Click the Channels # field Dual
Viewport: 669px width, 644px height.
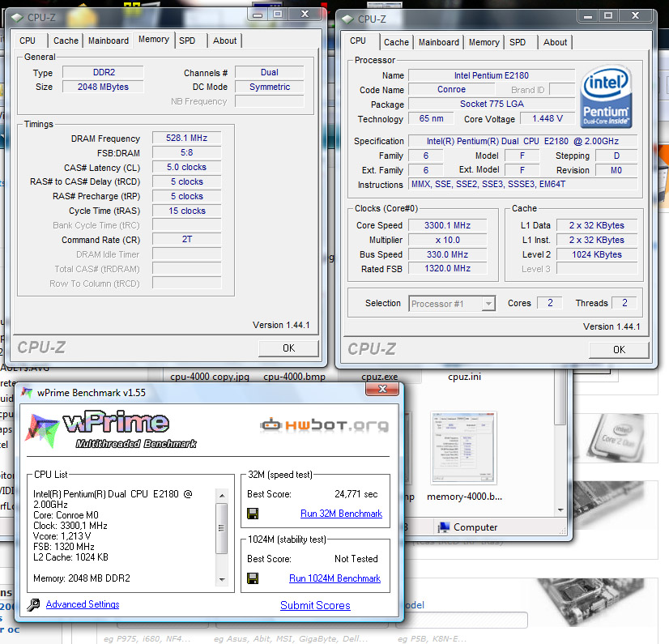[x=270, y=72]
